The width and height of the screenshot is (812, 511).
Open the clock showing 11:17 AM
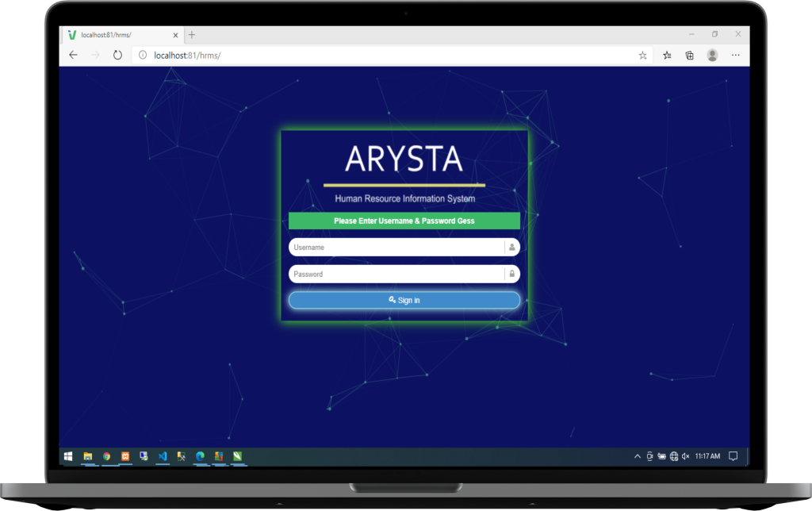707,456
